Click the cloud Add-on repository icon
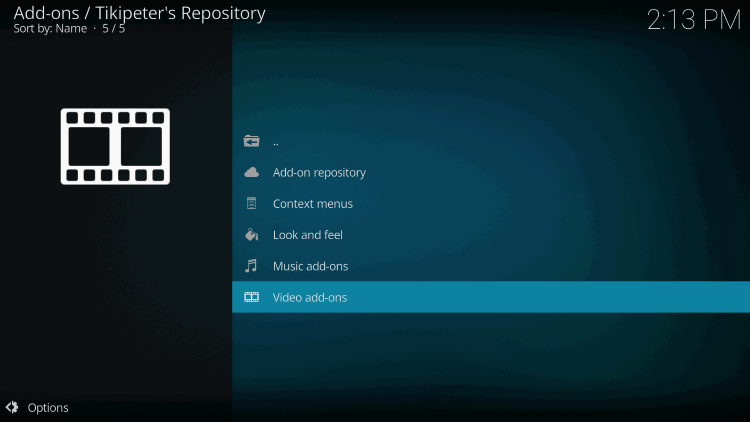The height and width of the screenshot is (422, 750). click(x=252, y=172)
